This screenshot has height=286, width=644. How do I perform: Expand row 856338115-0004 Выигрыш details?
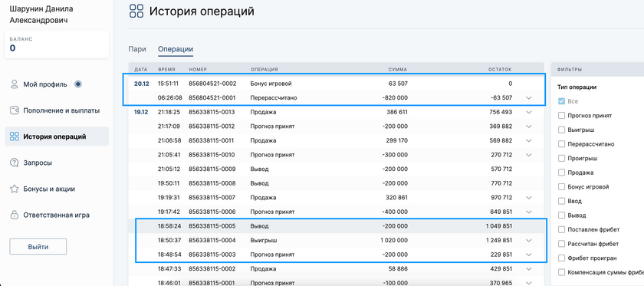(x=528, y=241)
